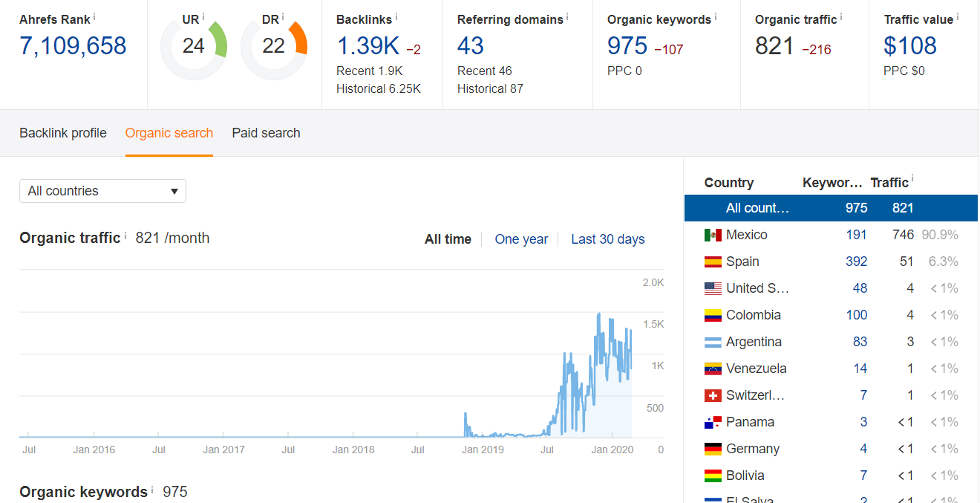Open the All countries dropdown
This screenshot has height=503, width=980.
point(102,191)
